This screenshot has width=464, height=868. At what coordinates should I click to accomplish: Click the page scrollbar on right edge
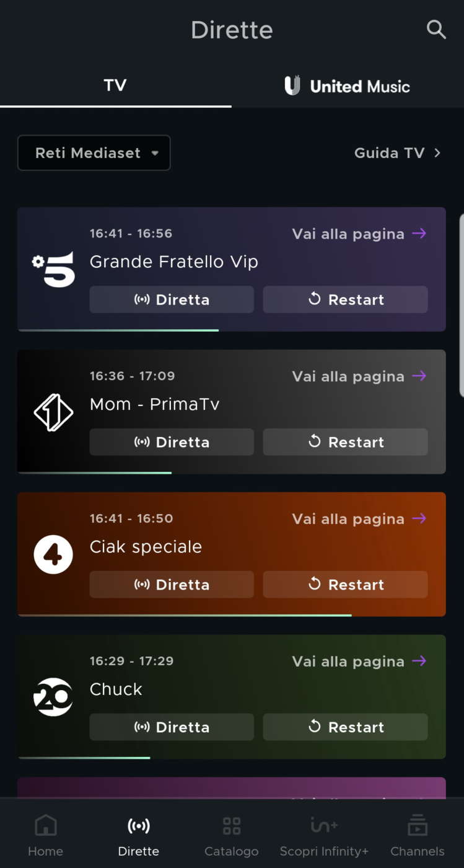pyautogui.click(x=461, y=304)
